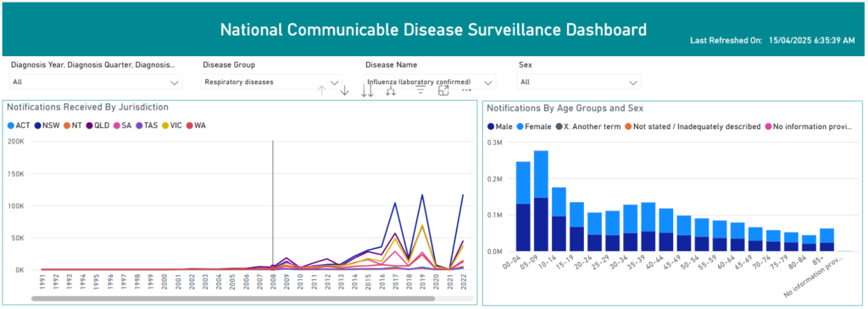Toggle NSW legend series

tap(47, 126)
